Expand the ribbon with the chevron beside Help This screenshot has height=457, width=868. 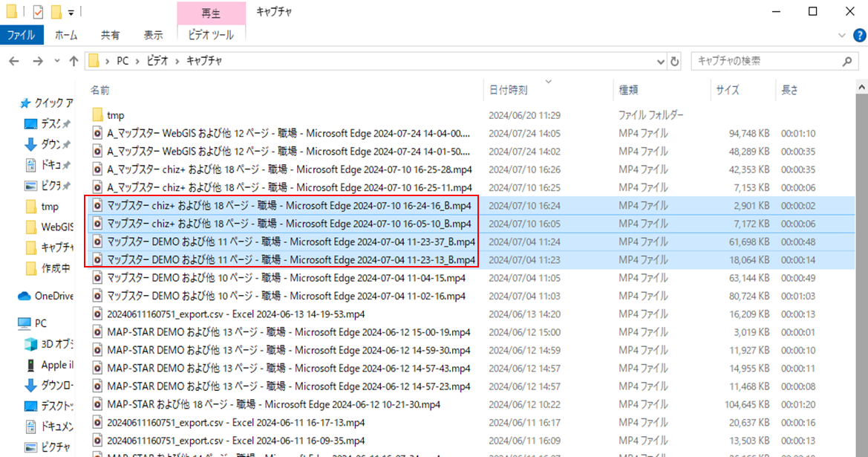(x=842, y=36)
